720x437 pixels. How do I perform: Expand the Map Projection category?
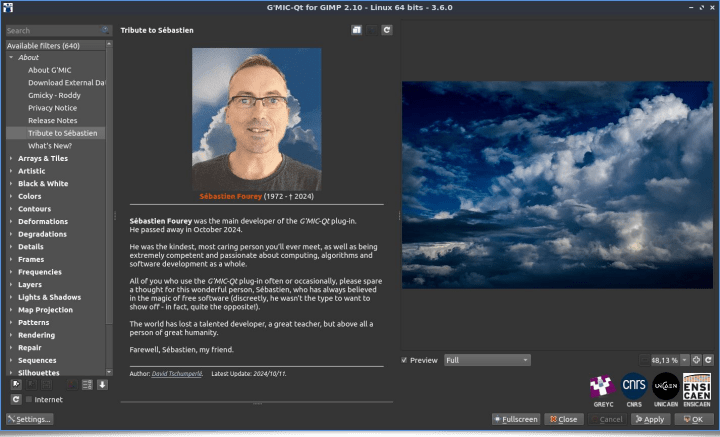point(11,310)
